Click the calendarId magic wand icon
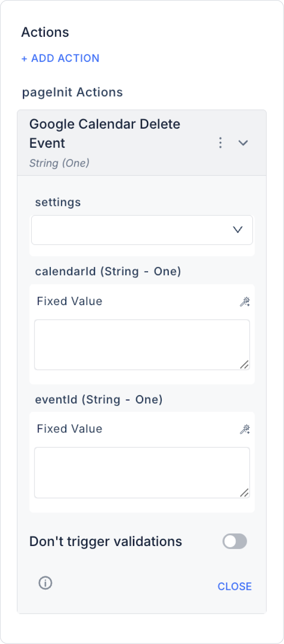284x644 pixels. [245, 301]
